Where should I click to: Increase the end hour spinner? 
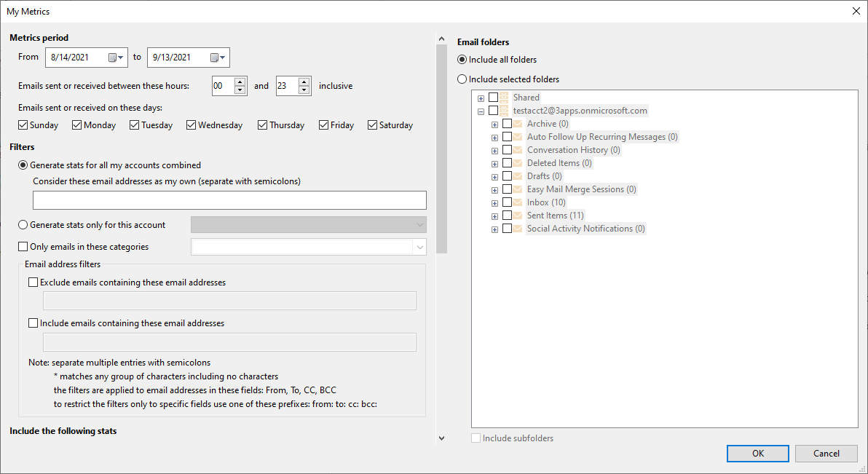(304, 82)
